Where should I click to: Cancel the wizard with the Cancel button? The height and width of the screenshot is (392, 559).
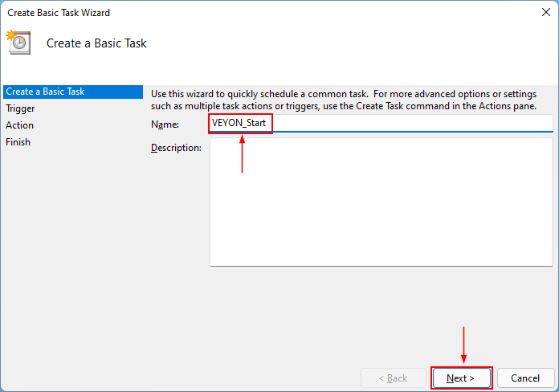point(525,378)
